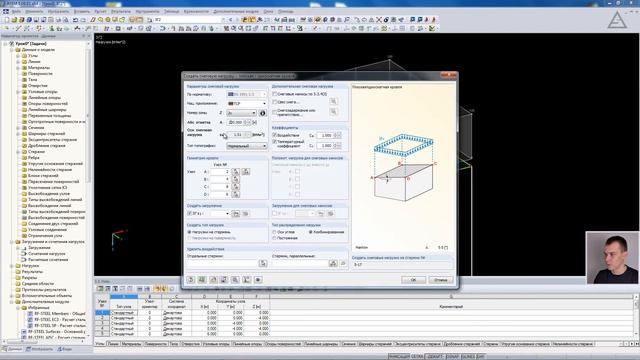640x360 pixels.
Task: Click Ce coefficient value stepper
Action: coord(338,135)
